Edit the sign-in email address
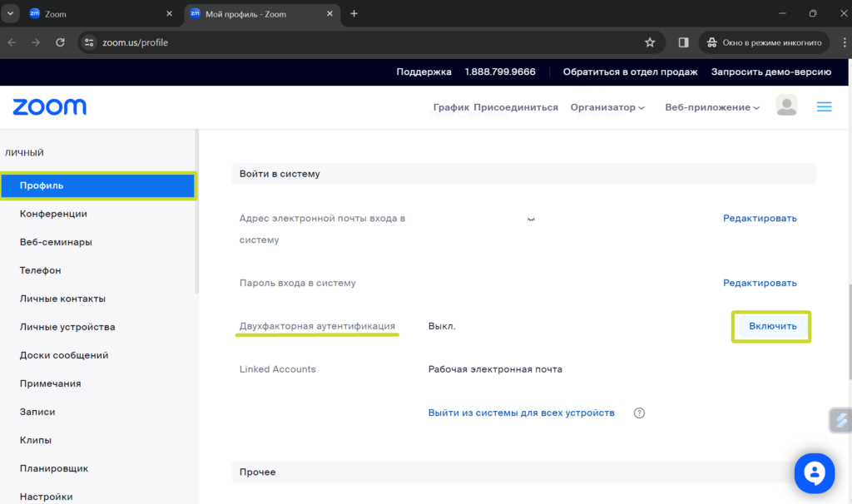Image resolution: width=852 pixels, height=504 pixels. click(760, 219)
